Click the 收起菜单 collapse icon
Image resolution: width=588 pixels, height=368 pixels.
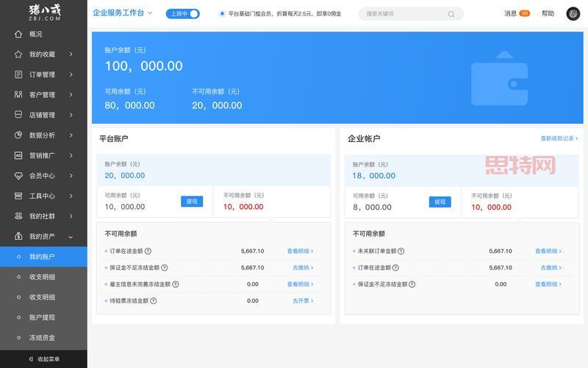tap(31, 359)
